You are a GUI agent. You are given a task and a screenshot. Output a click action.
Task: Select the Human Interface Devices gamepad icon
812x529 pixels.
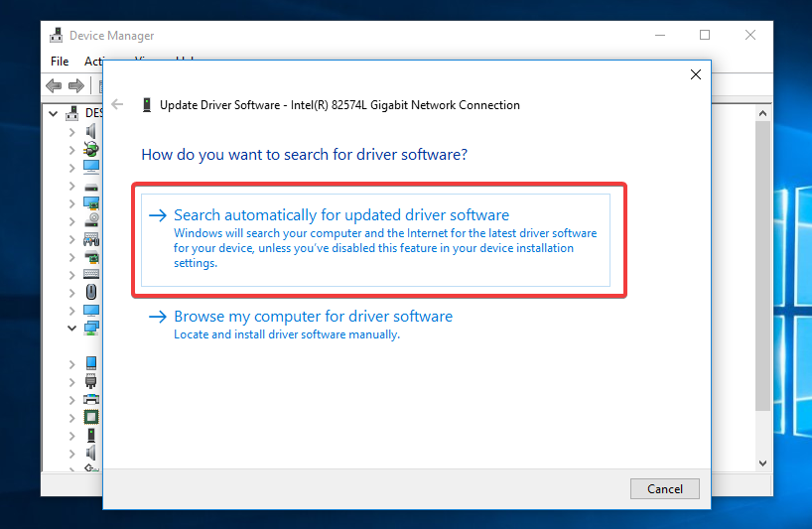(x=91, y=239)
